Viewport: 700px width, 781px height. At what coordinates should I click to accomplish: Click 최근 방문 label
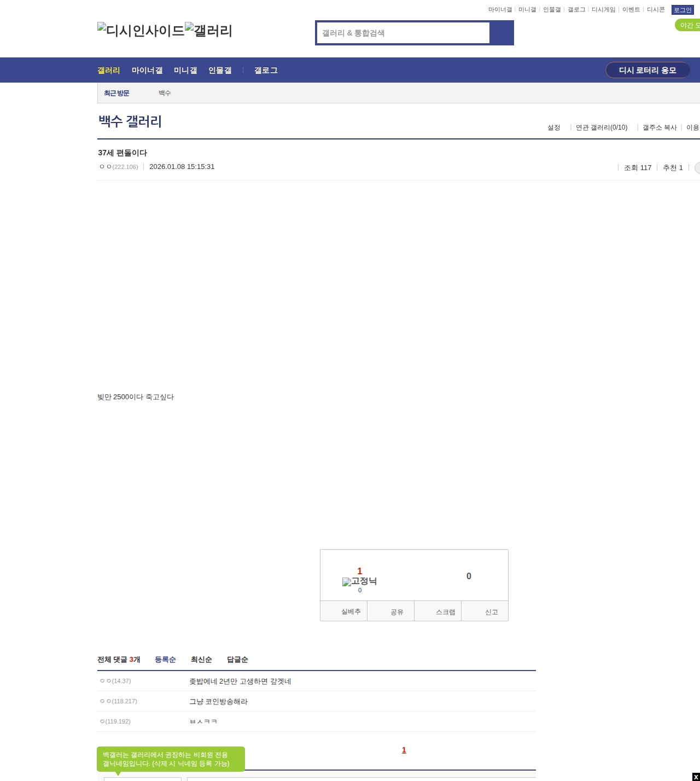116,93
